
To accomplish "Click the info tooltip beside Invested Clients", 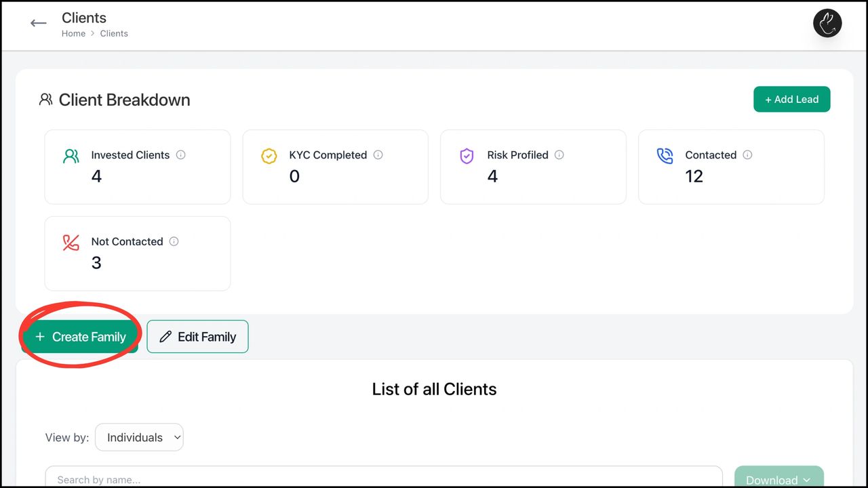I will [x=180, y=155].
